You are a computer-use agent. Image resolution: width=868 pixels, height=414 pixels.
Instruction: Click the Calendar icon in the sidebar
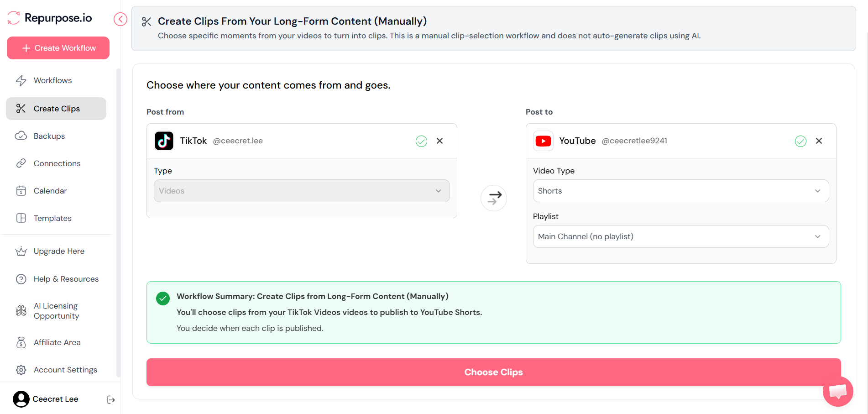coord(21,191)
